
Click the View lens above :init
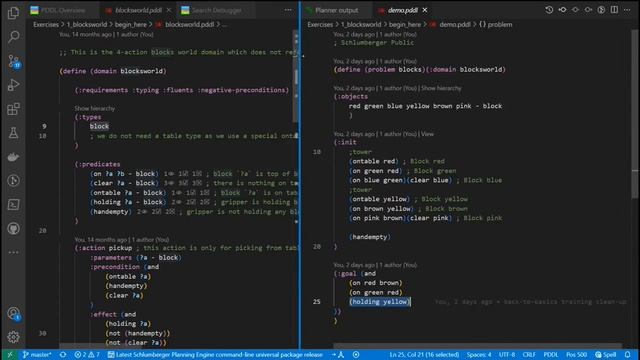coord(427,134)
